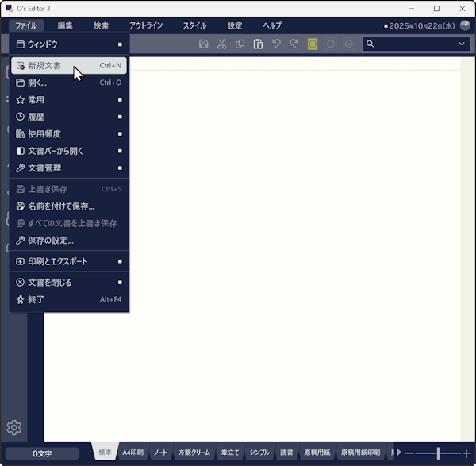Click the undo arrow icon
This screenshot has width=476, height=466.
click(x=276, y=44)
